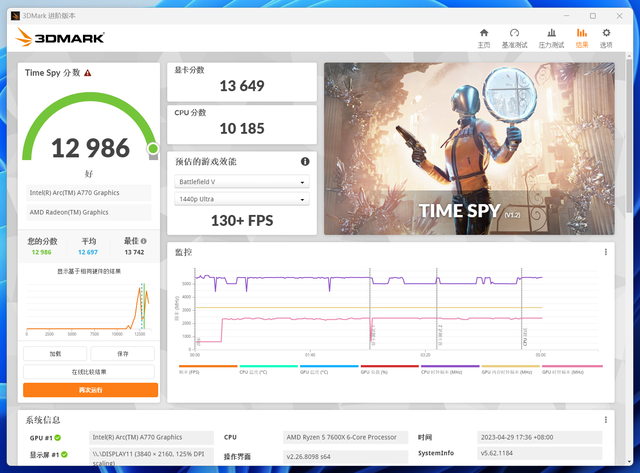Toggle the GPU load red legend

point(389,369)
